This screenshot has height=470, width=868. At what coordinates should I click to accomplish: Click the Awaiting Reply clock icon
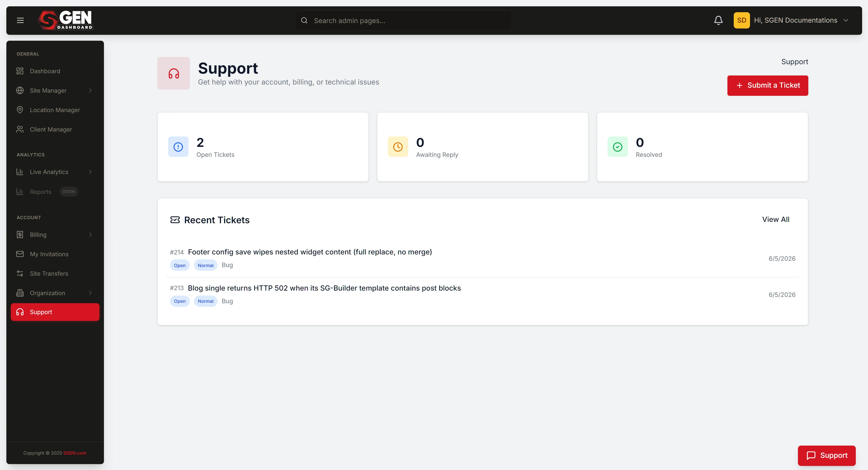pyautogui.click(x=398, y=147)
